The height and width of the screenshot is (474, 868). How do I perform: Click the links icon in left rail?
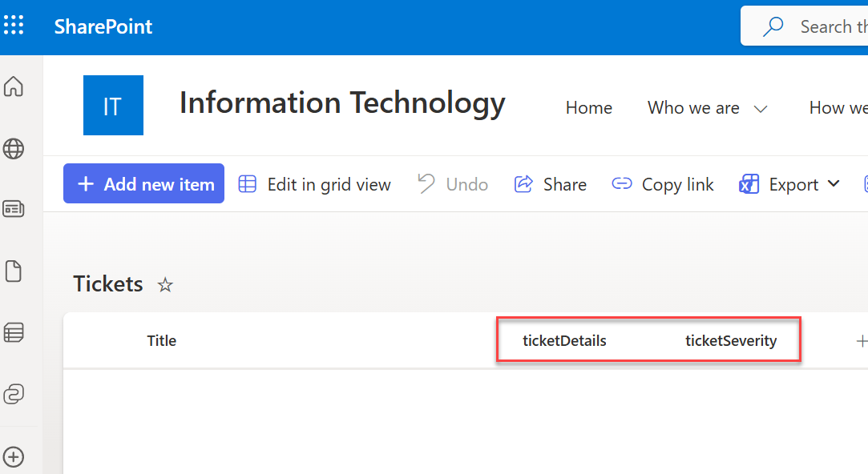[x=14, y=394]
